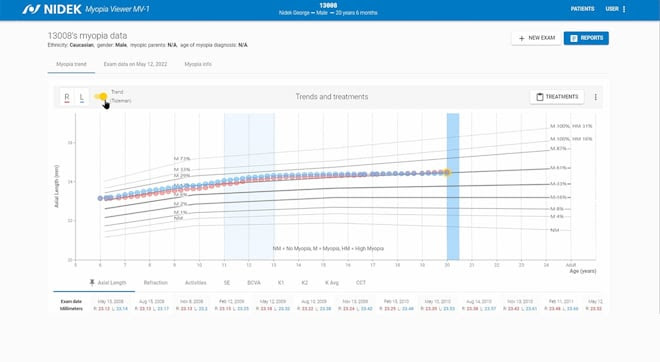This screenshot has width=660, height=362.
Task: Click the highlighted age 20 vertical band
Action: click(453, 186)
